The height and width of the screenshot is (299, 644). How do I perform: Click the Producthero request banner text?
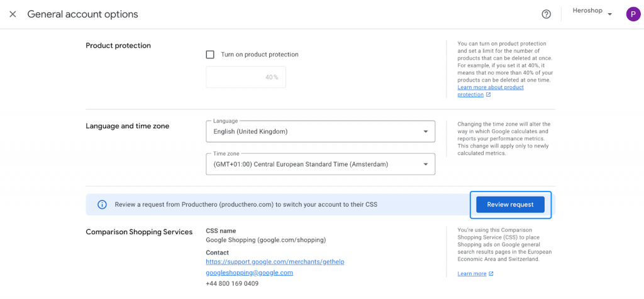(x=246, y=204)
